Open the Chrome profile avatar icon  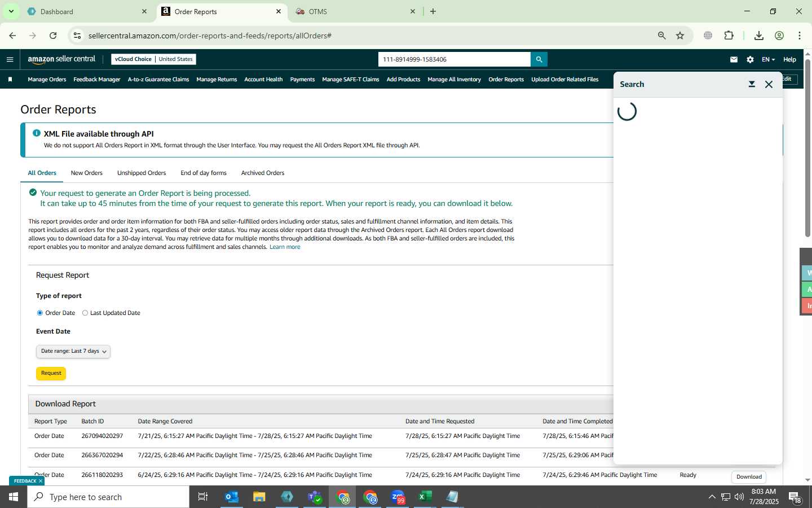[x=779, y=36]
